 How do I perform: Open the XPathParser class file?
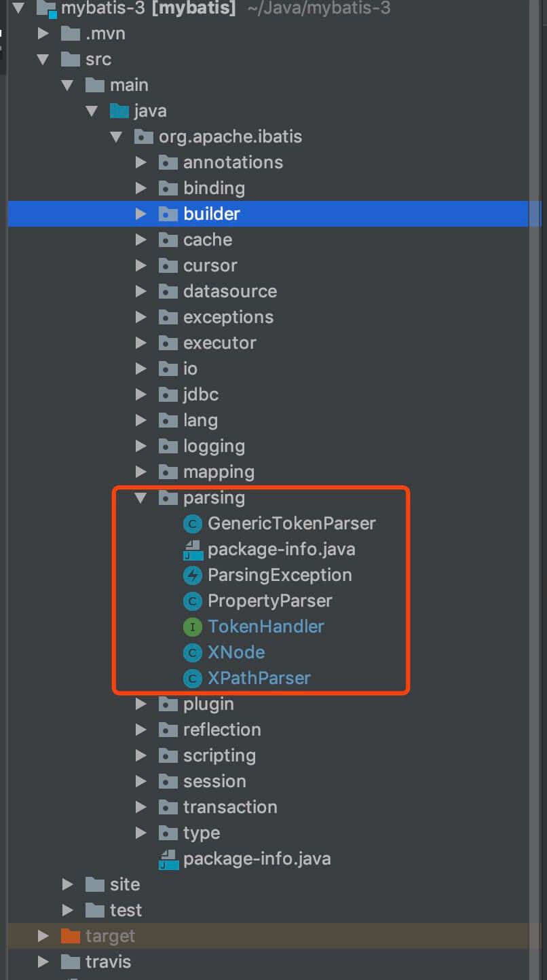[x=259, y=678]
